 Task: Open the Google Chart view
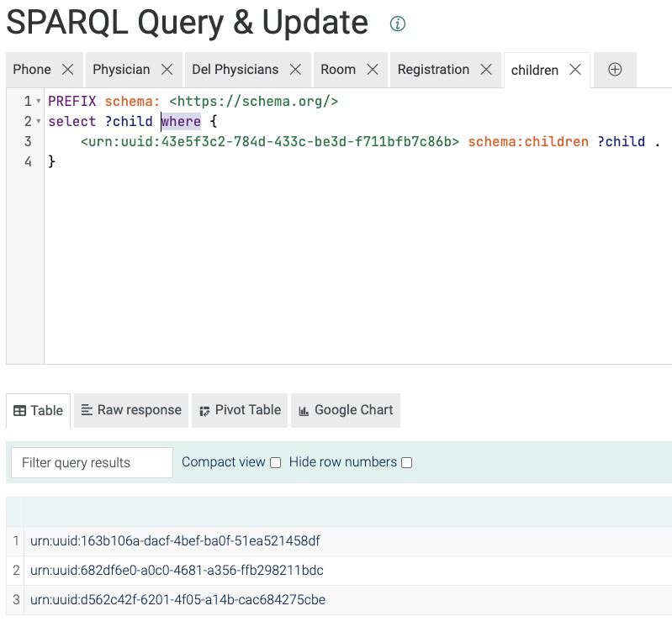pos(346,410)
